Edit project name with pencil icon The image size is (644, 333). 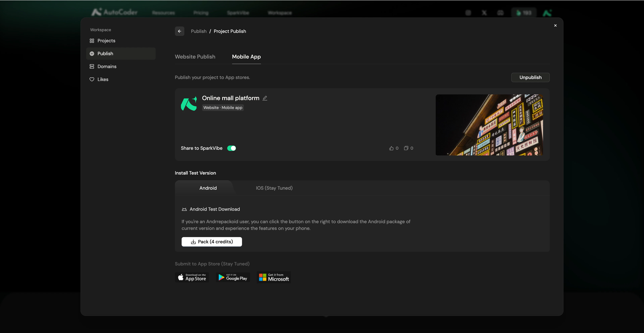265,98
